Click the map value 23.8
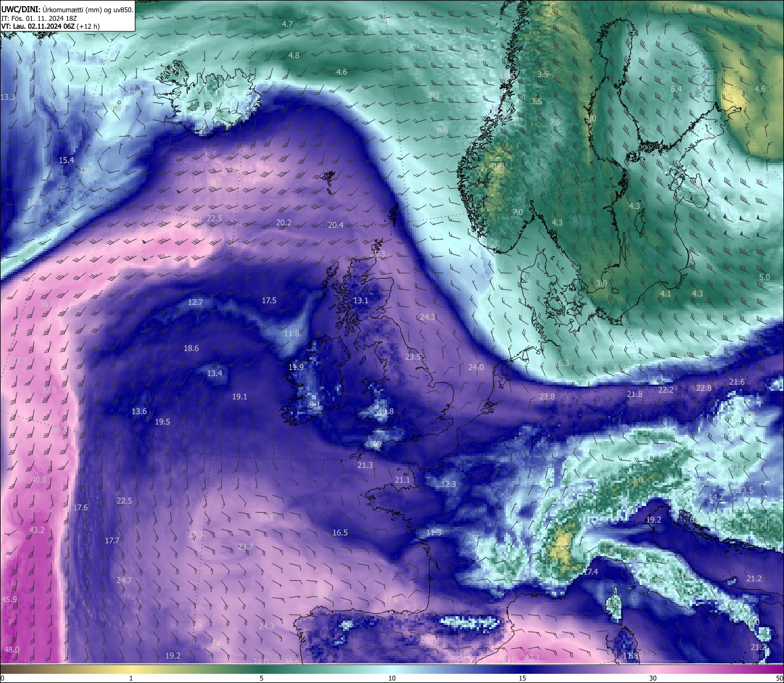Viewport: 784px width, 683px height. click(x=547, y=396)
